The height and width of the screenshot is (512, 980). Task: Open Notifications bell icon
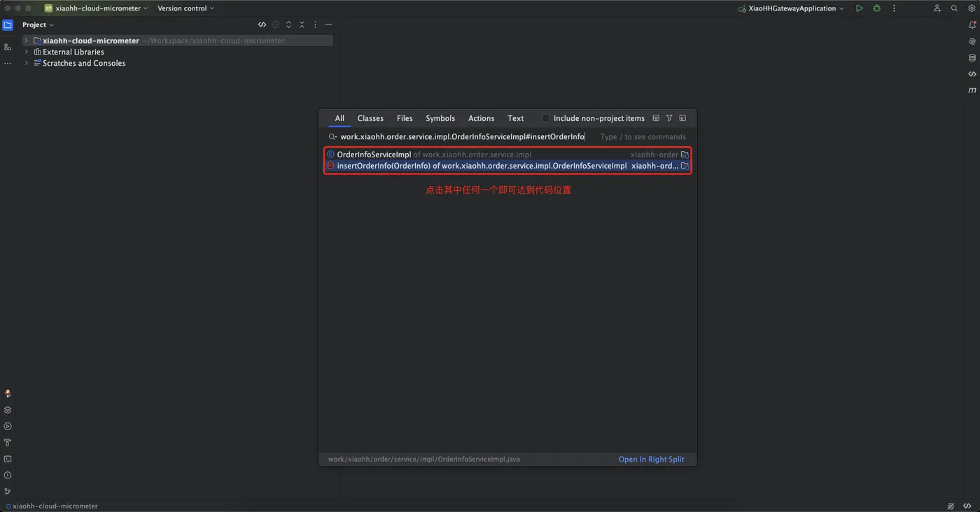point(972,25)
